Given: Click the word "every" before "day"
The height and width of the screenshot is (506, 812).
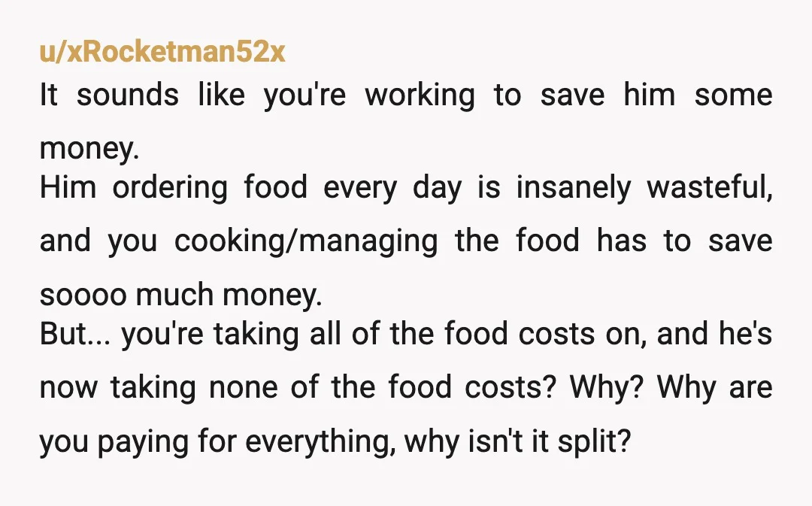Looking at the screenshot, I should [360, 188].
